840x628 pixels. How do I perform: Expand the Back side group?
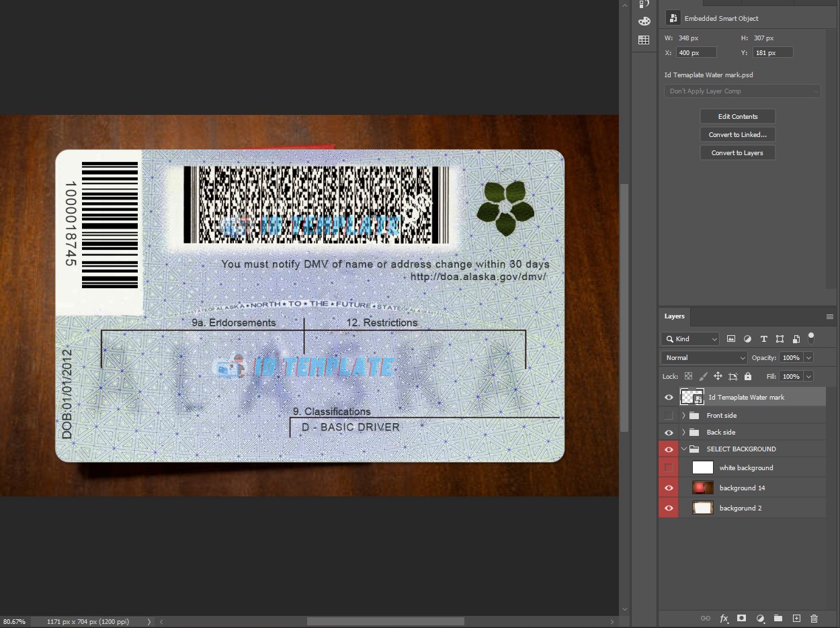684,433
